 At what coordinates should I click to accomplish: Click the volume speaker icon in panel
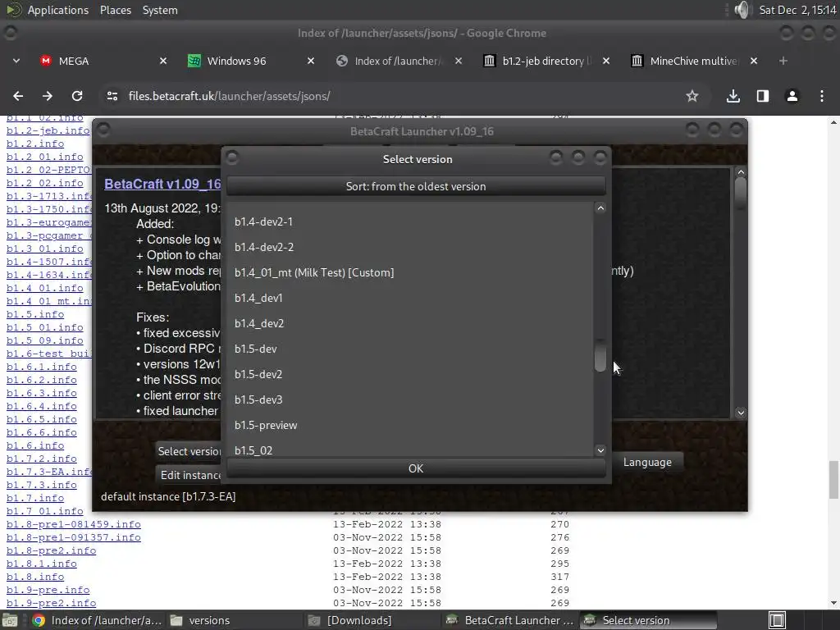[x=742, y=10]
